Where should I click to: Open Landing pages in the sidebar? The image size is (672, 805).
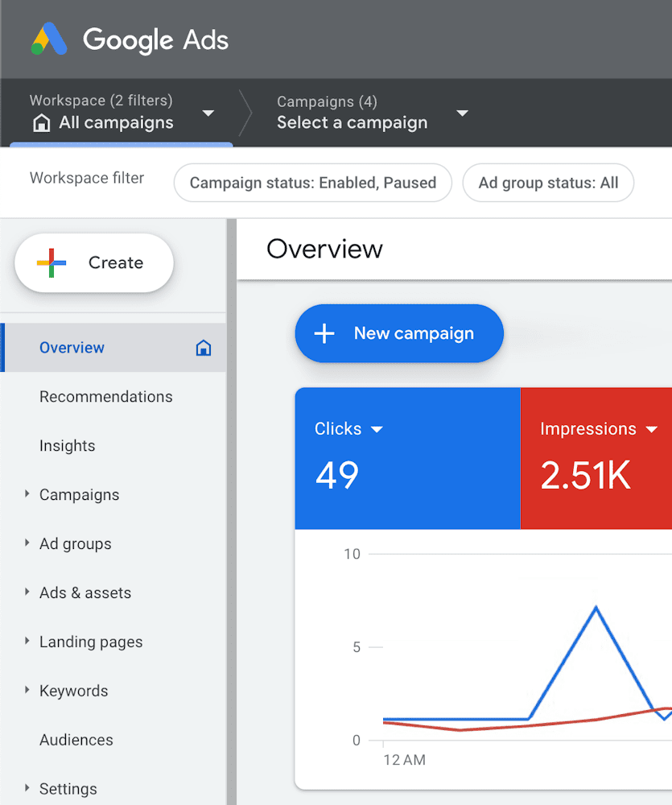[91, 642]
